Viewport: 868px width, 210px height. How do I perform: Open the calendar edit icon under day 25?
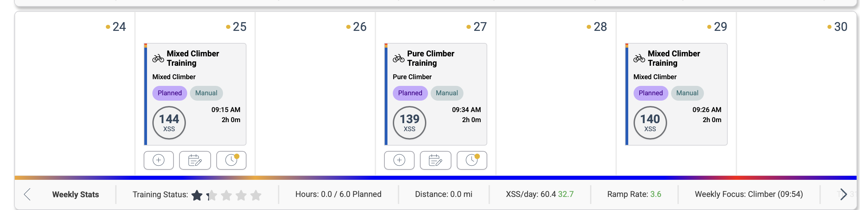pos(195,160)
